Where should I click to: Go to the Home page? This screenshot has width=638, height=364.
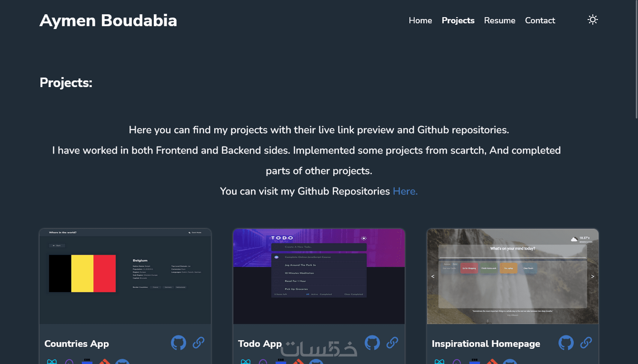pyautogui.click(x=420, y=21)
